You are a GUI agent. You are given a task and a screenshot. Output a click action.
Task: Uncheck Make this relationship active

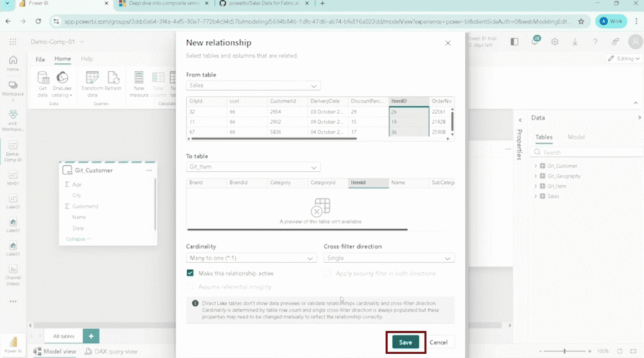(x=190, y=273)
